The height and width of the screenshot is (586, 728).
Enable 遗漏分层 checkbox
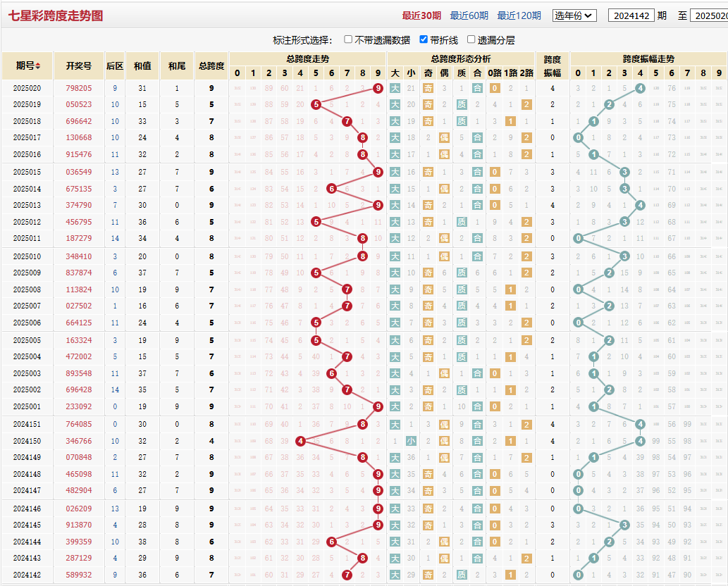[471, 39]
